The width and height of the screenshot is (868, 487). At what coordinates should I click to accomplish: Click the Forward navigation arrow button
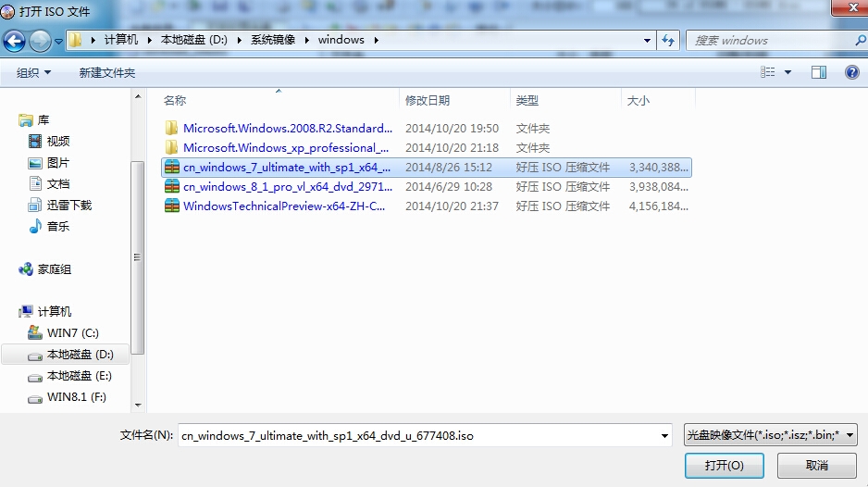(40, 41)
